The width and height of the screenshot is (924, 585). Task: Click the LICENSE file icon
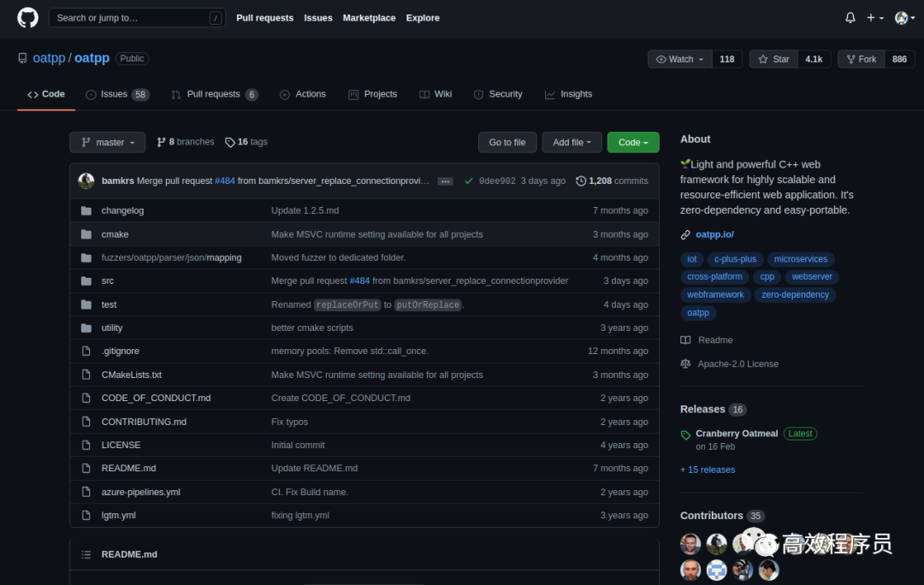(86, 445)
